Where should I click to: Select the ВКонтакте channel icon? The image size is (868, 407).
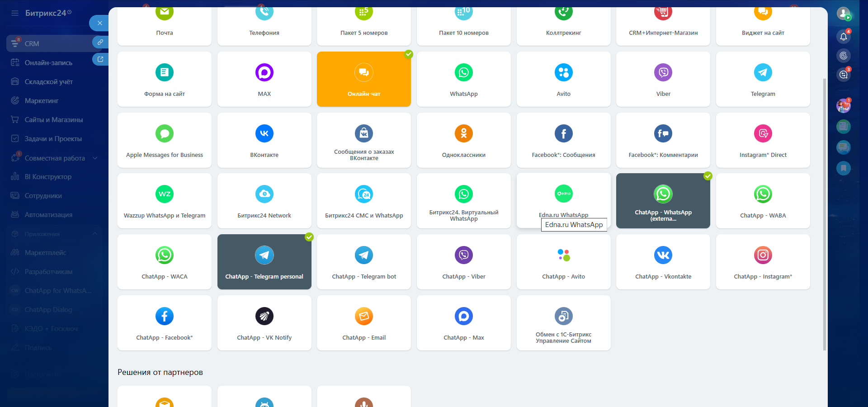click(264, 133)
